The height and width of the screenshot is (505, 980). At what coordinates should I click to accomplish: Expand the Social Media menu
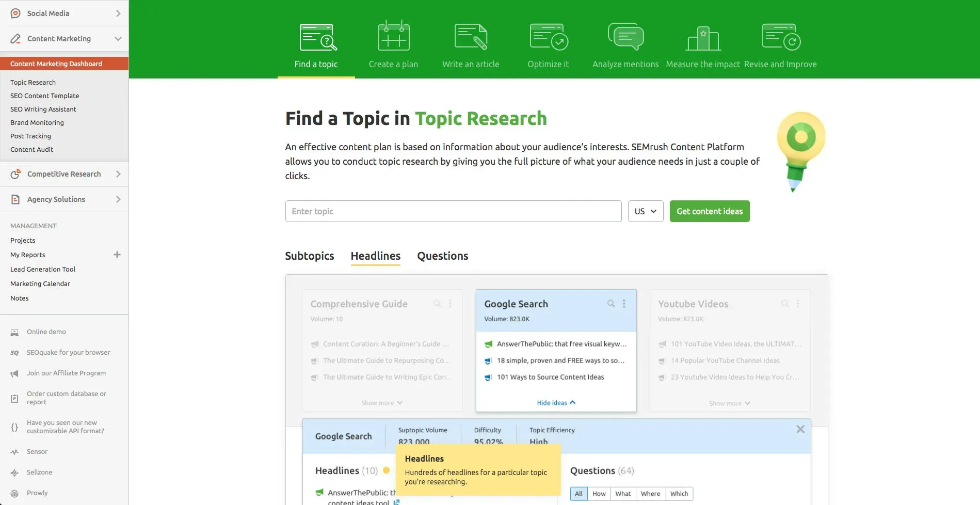tap(118, 13)
